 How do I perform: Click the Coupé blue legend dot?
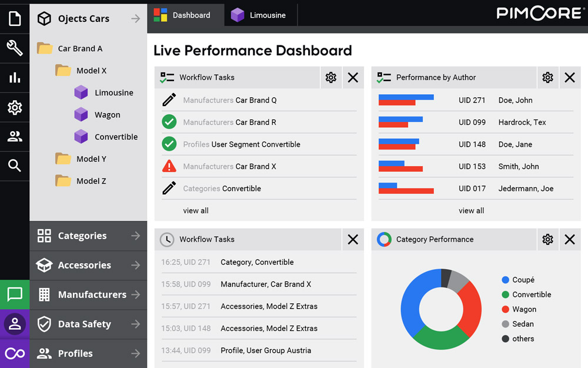click(505, 280)
